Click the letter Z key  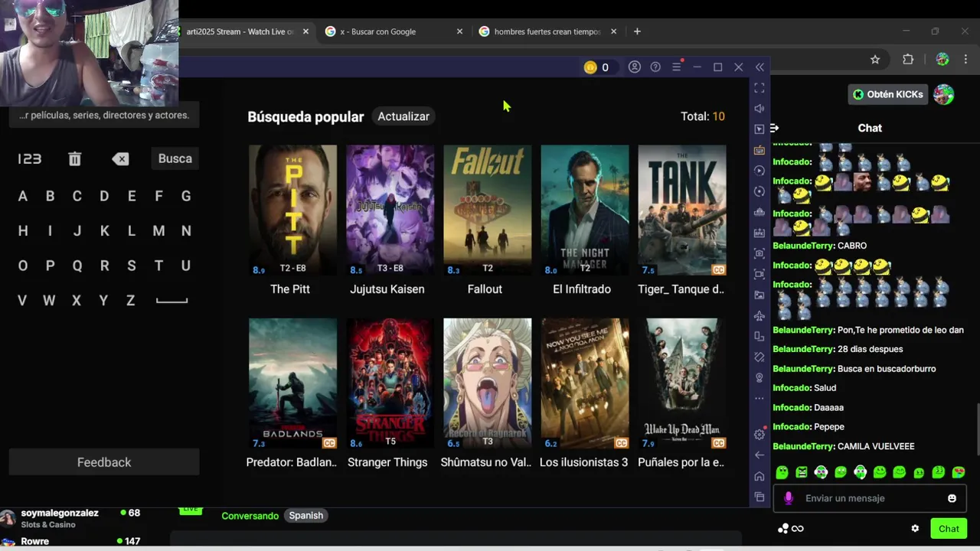coord(131,300)
